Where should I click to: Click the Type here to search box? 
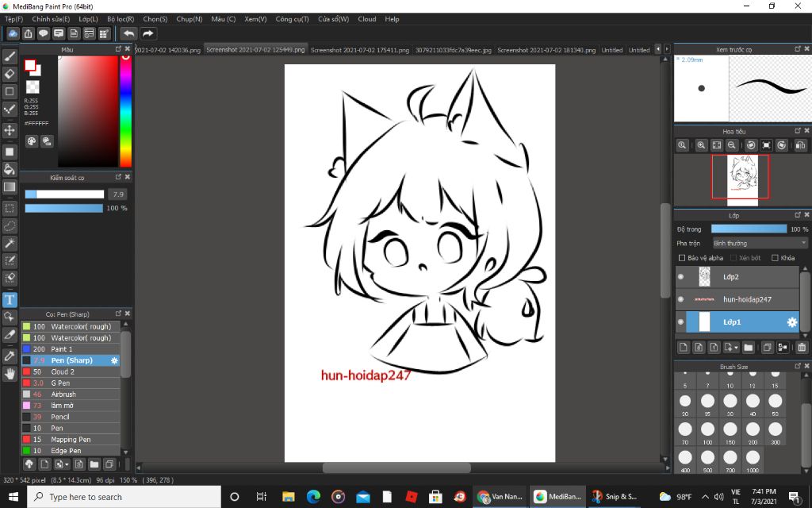[124, 497]
